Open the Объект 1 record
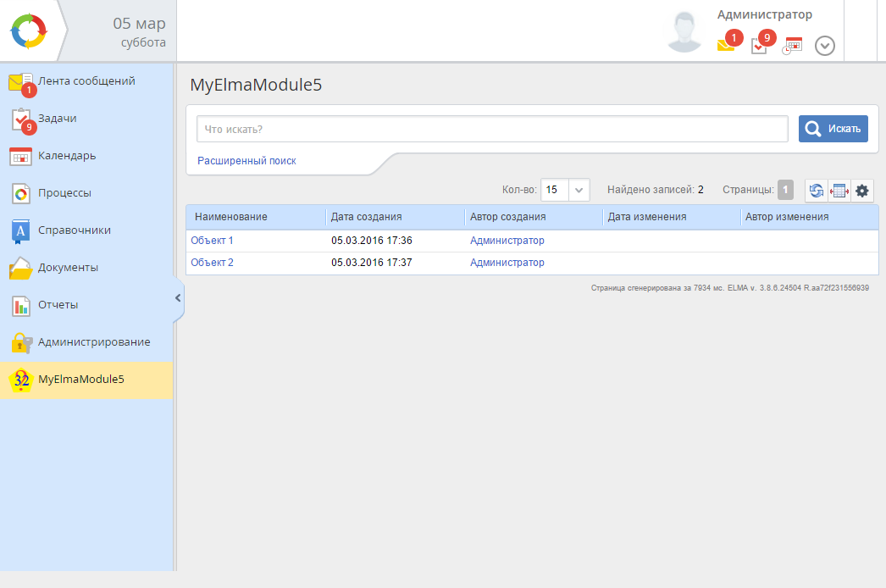The height and width of the screenshot is (588, 886). pos(213,241)
